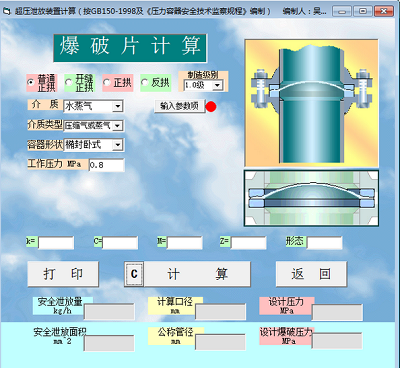Click the window title bar application icon

pyautogui.click(x=7, y=11)
